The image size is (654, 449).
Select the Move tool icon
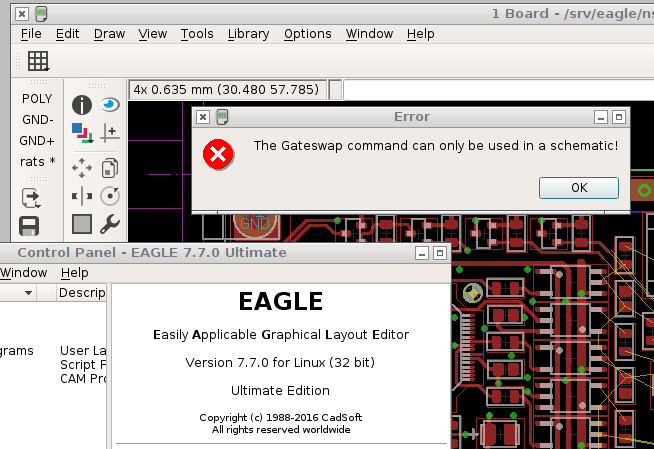coord(82,168)
